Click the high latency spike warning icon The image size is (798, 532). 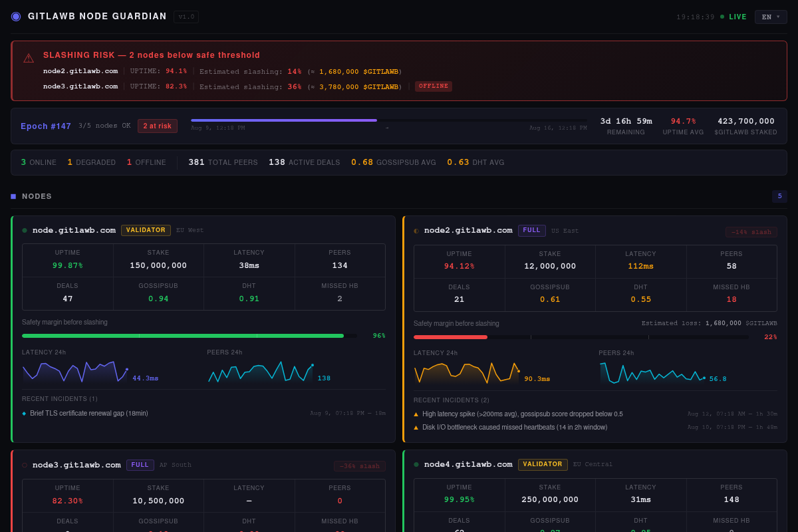coord(416,414)
